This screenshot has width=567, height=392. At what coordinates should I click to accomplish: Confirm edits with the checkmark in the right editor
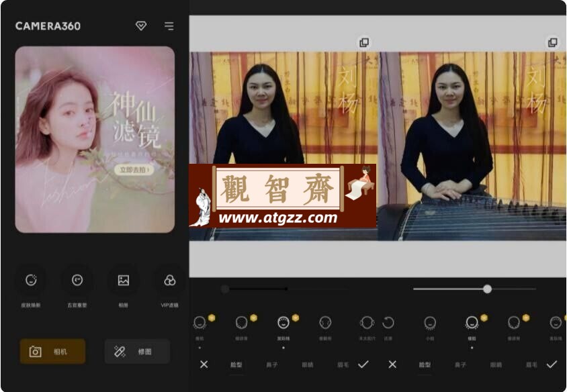click(x=552, y=364)
